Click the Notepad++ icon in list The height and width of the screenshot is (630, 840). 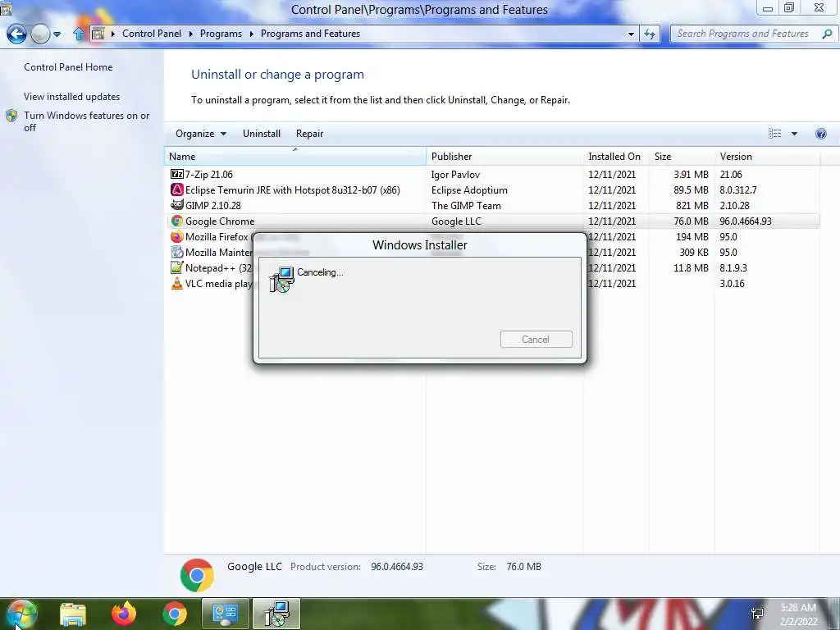(x=177, y=267)
